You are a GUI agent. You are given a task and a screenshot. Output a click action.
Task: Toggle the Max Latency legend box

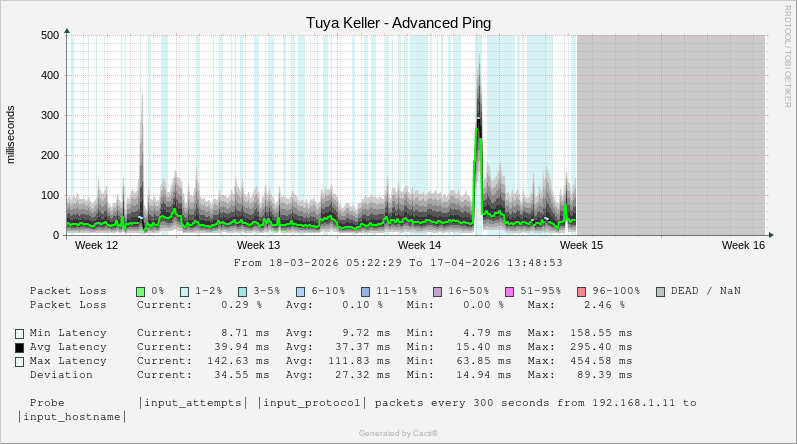[x=20, y=361]
